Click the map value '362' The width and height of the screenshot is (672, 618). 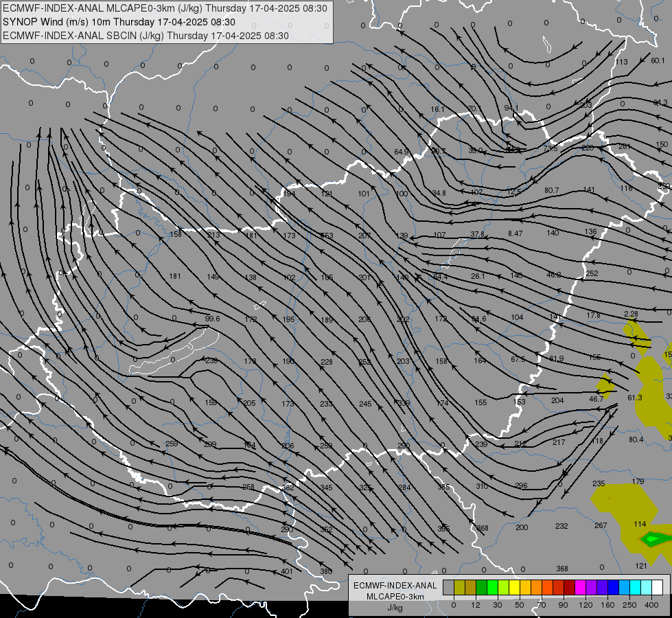pos(288,488)
